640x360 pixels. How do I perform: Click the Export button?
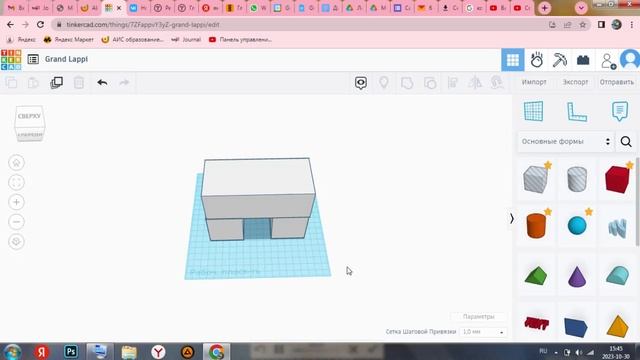(x=576, y=82)
